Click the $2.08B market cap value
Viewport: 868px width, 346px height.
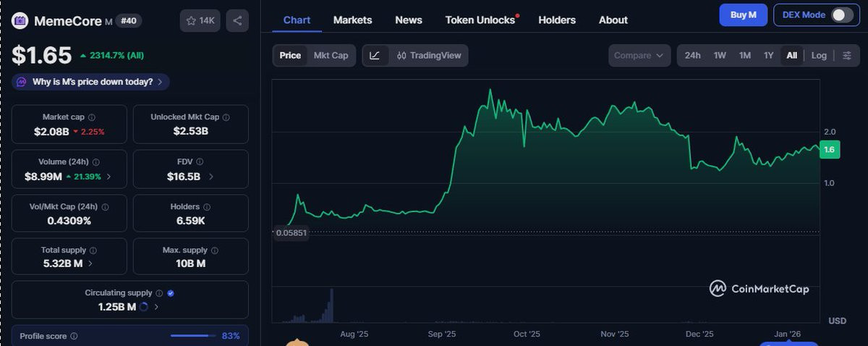[51, 132]
